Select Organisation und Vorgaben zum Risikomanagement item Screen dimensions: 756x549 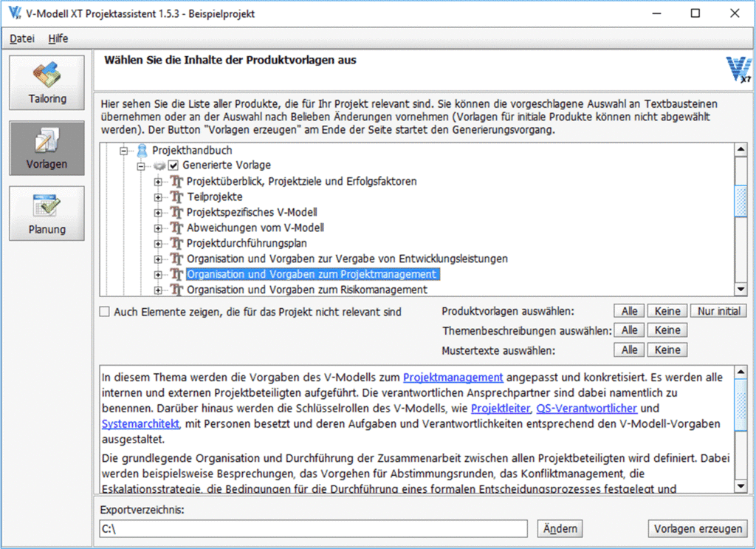point(306,290)
